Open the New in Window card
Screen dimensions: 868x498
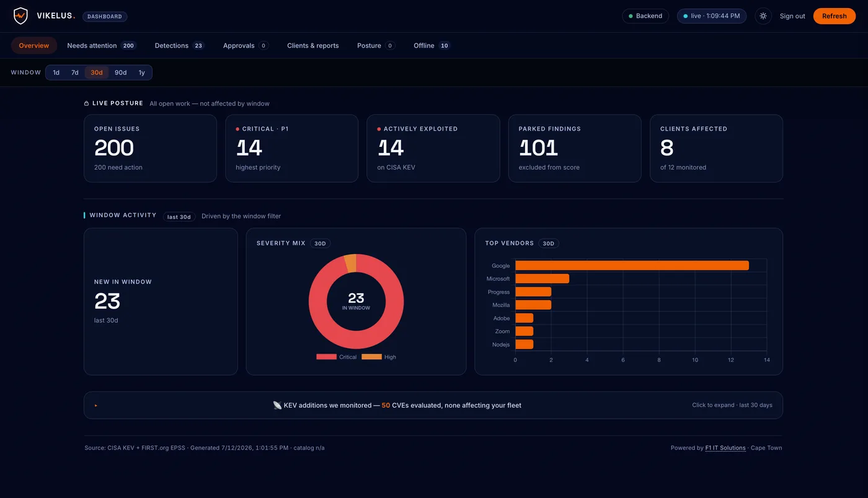(x=161, y=302)
